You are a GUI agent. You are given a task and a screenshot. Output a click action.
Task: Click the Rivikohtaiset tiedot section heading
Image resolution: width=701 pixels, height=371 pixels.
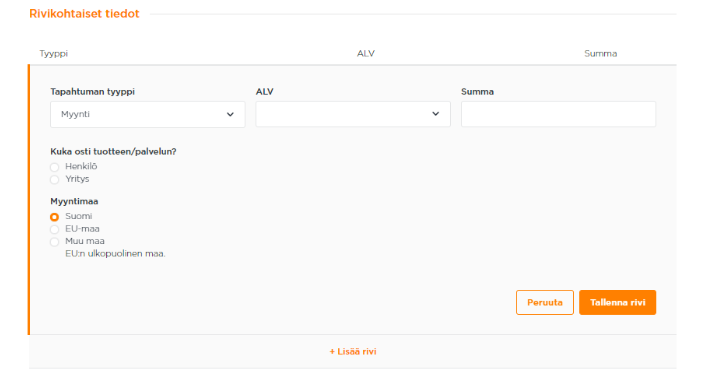pyautogui.click(x=84, y=14)
